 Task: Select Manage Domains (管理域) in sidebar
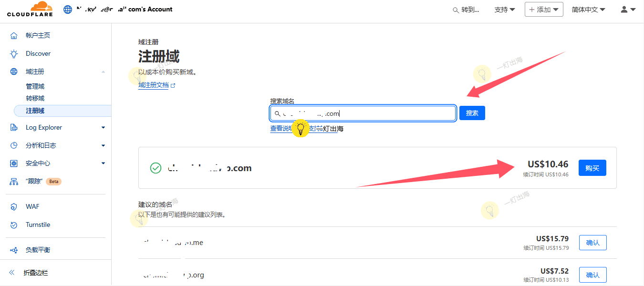[35, 86]
